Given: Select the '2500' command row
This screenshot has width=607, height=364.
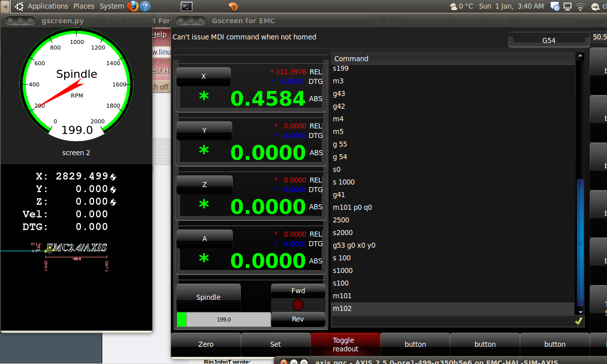Looking at the screenshot, I should point(453,220).
